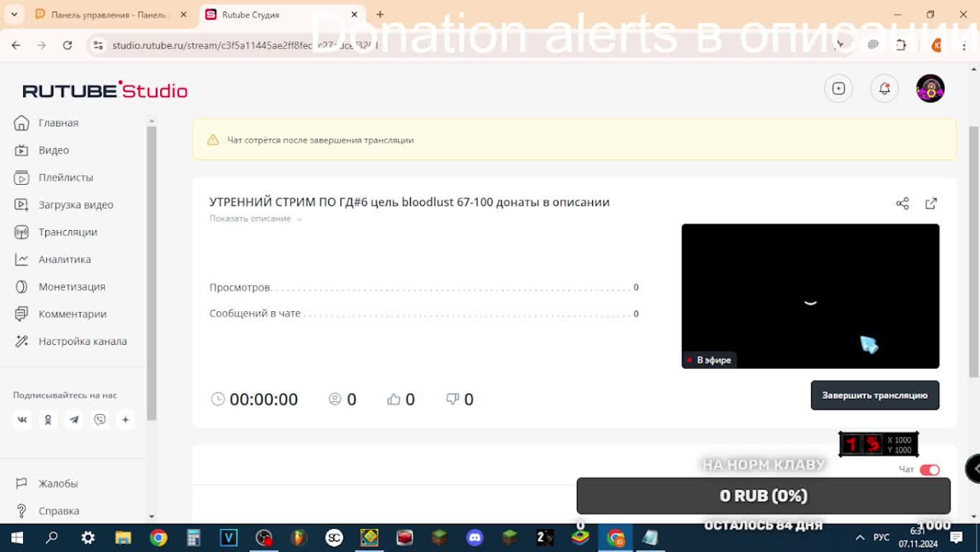This screenshot has height=552, width=980.
Task: Open the channel avatar menu
Action: 930,88
